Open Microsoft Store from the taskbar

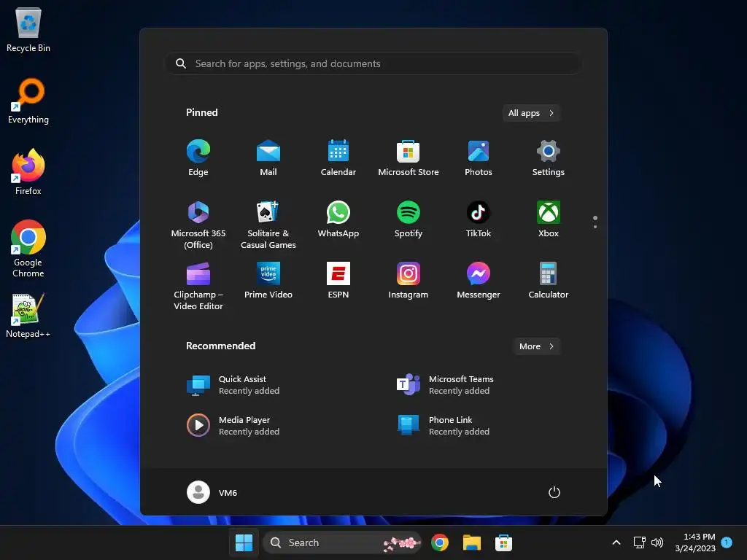coord(503,542)
